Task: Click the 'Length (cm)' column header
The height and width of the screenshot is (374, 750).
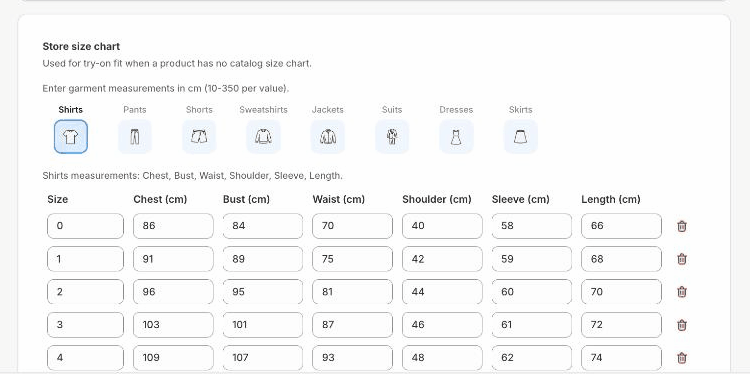Action: (x=611, y=199)
